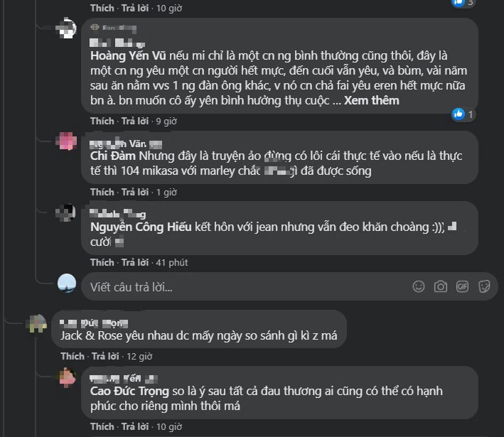Attach a photo using the camera icon
This screenshot has height=437, width=504.
click(x=441, y=286)
